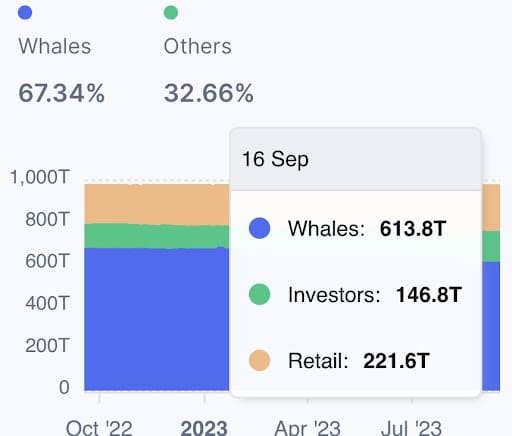Click the blue Whales chart area
512x436 pixels.
(x=157, y=318)
